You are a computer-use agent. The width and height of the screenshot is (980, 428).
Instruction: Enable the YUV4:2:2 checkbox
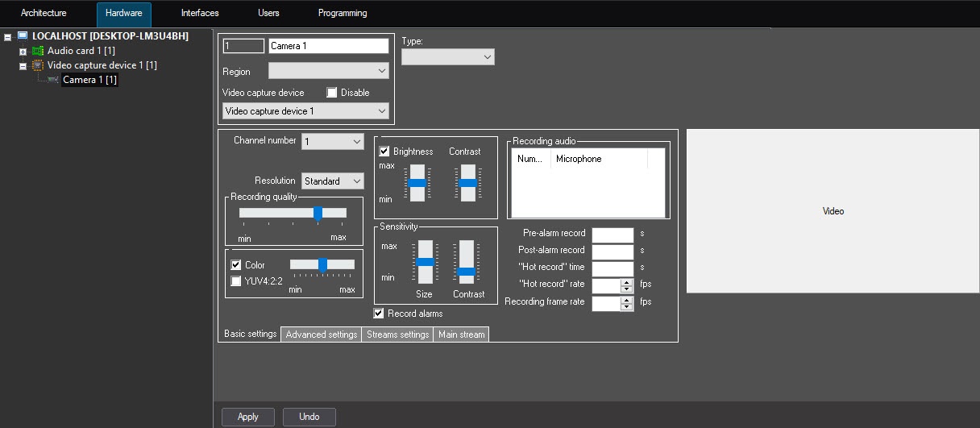[236, 281]
